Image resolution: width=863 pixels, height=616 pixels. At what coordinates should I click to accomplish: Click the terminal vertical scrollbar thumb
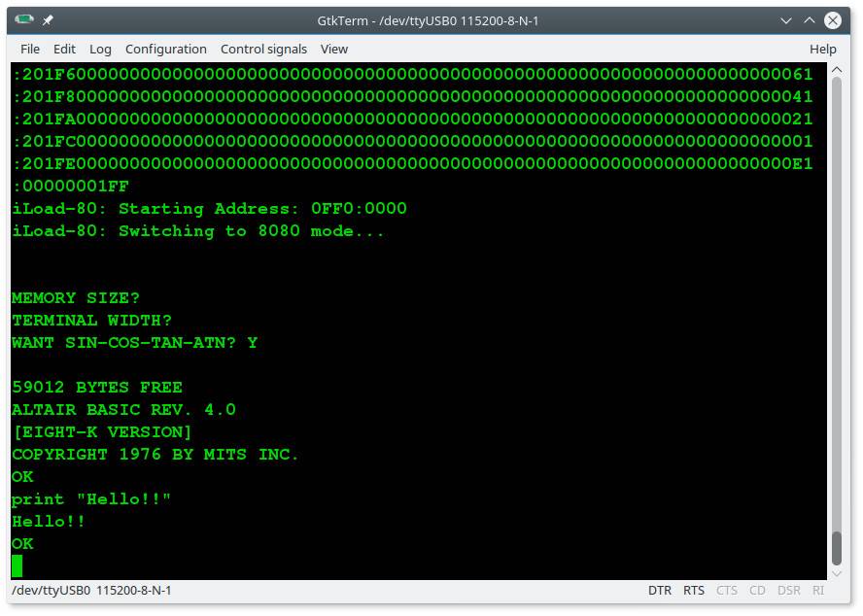(x=837, y=548)
